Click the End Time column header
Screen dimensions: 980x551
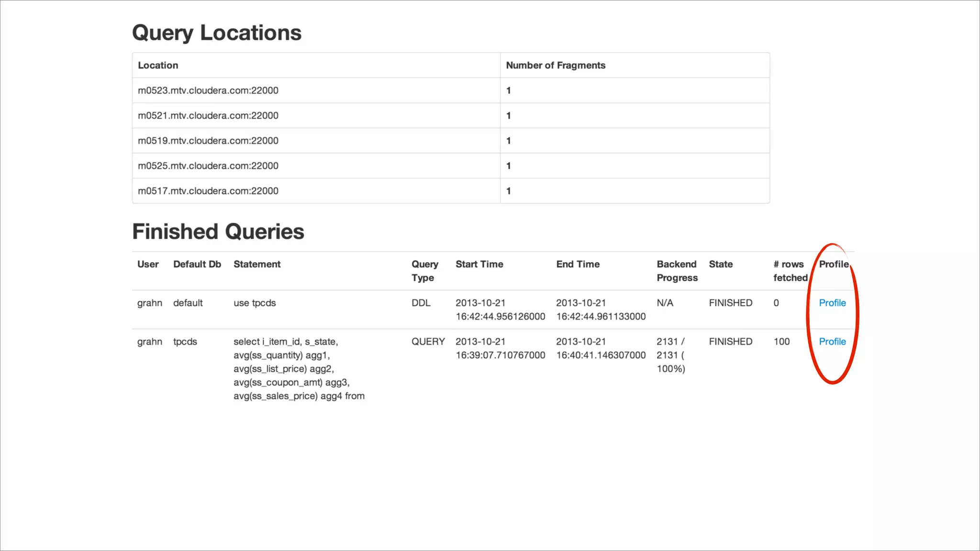click(578, 264)
